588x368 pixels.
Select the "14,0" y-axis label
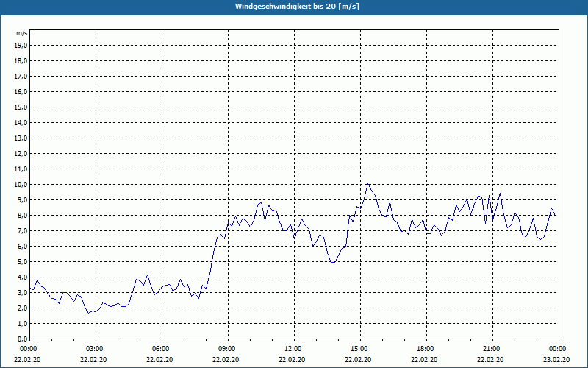(x=21, y=122)
